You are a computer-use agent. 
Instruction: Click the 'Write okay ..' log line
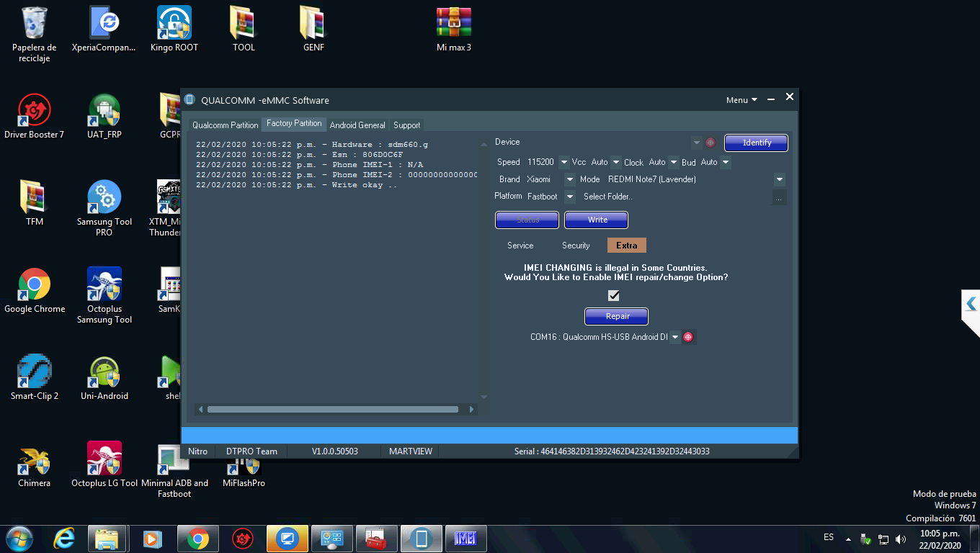coord(296,185)
